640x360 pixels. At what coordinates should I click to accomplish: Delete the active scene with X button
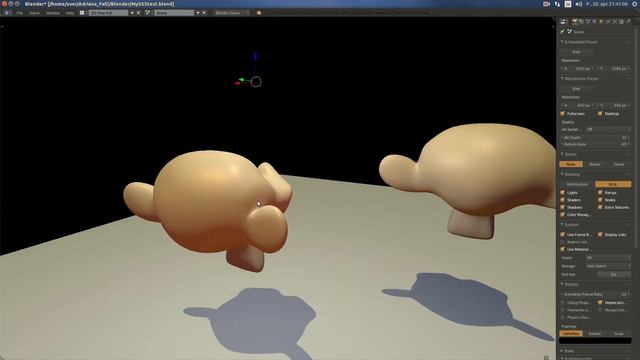click(x=204, y=13)
